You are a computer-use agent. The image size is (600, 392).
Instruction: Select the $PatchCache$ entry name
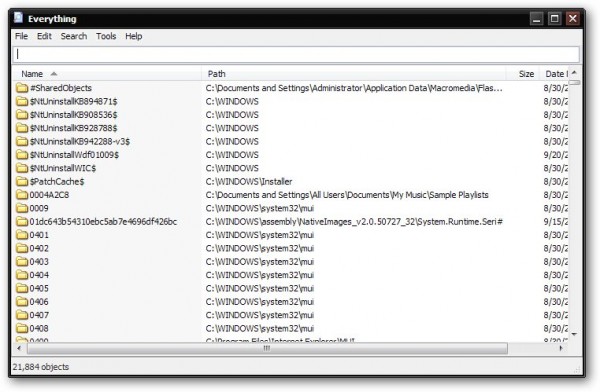click(x=57, y=181)
